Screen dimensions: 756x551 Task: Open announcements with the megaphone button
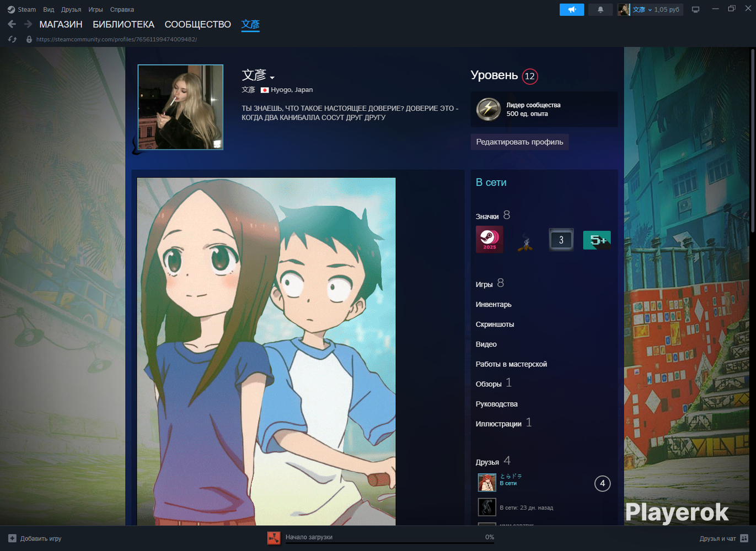pyautogui.click(x=572, y=9)
